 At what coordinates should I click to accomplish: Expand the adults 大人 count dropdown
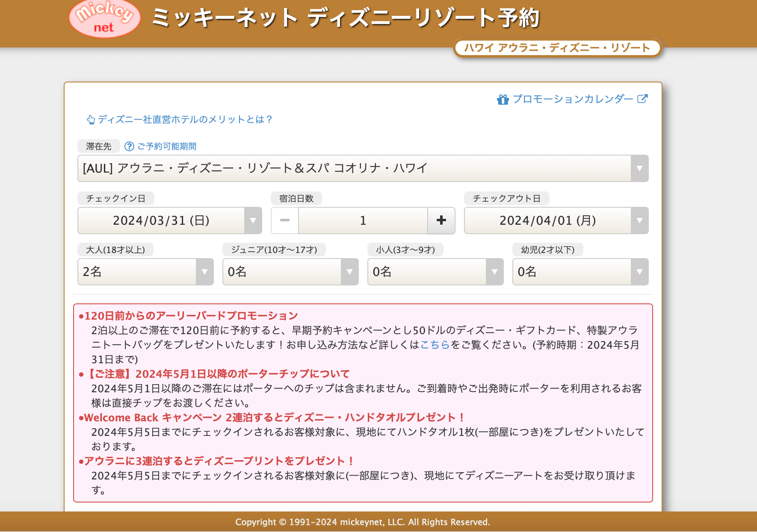pyautogui.click(x=145, y=272)
